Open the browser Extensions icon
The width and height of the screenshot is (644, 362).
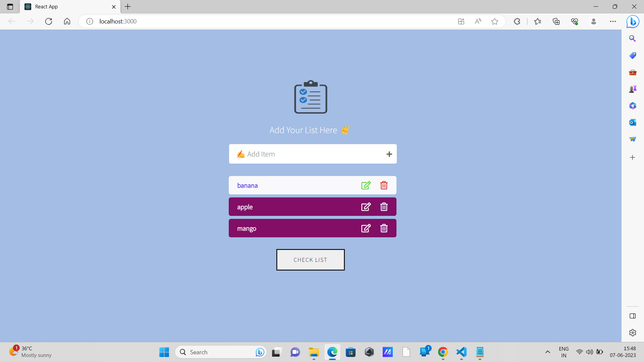point(517,21)
